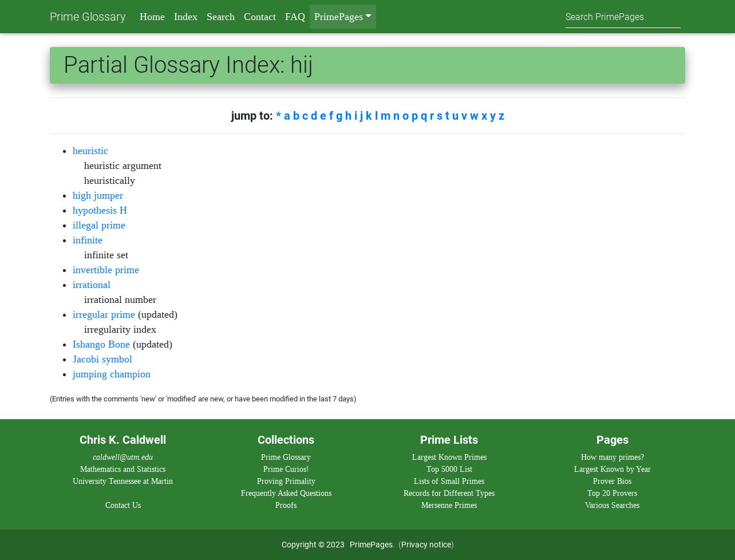Jump to letter u index
Viewport: 735px width, 560px height.
pos(455,116)
